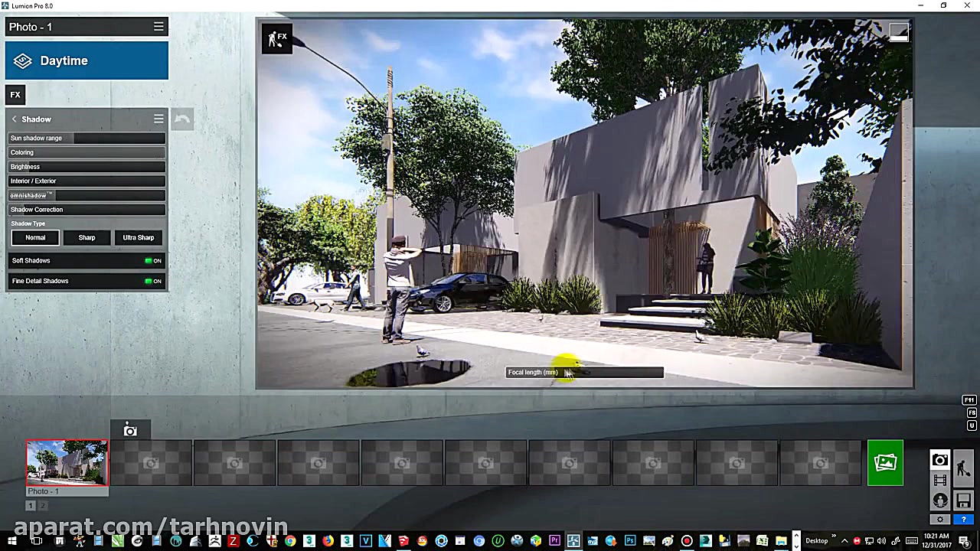Adjust the Brightness slider
980x551 pixels.
point(87,167)
